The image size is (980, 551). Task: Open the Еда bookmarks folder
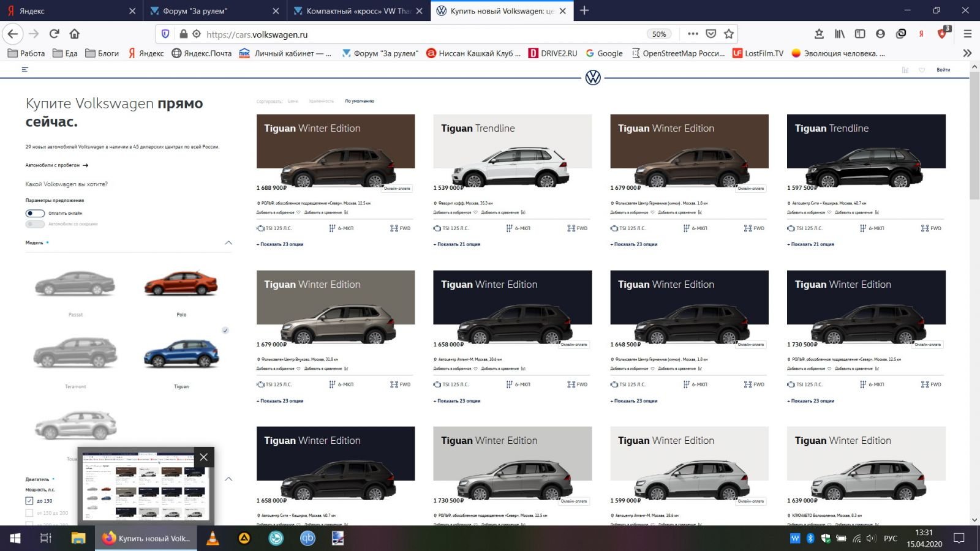[x=65, y=53]
